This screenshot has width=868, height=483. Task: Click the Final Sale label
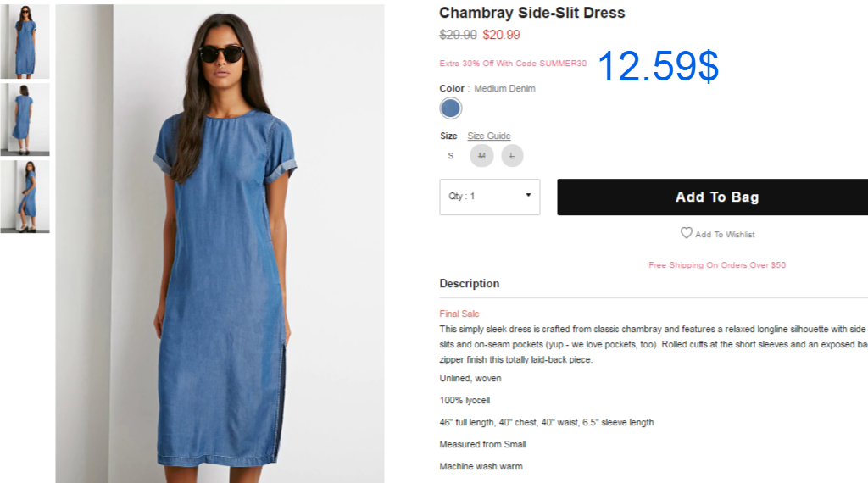coord(459,314)
